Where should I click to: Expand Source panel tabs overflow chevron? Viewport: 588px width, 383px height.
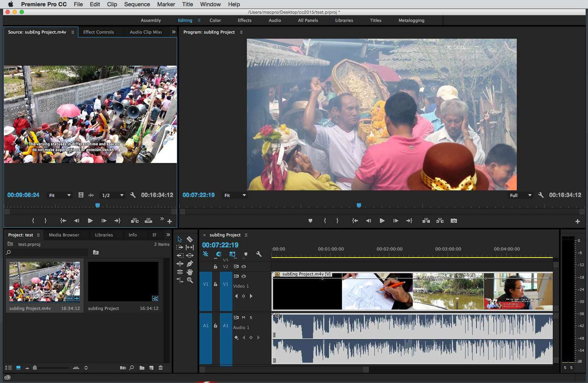point(174,32)
